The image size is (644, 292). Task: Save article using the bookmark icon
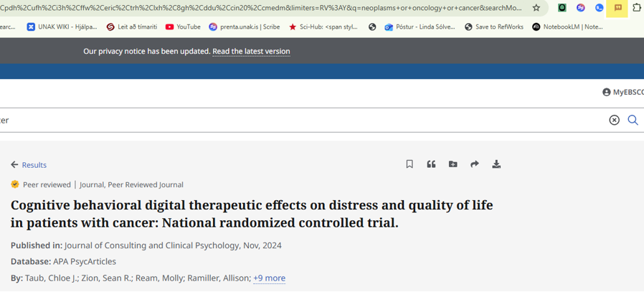pos(409,164)
